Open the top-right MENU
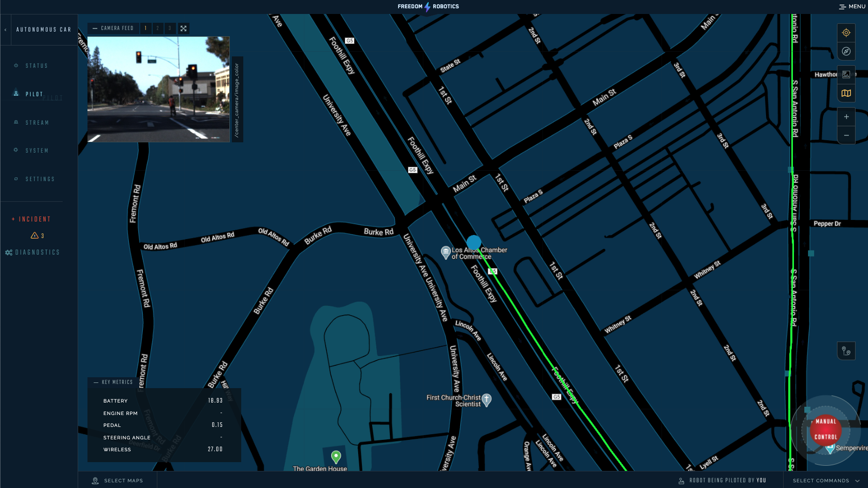 [852, 7]
